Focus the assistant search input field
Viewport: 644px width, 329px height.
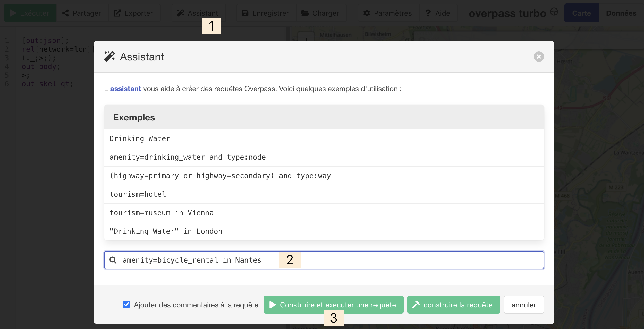coord(324,260)
